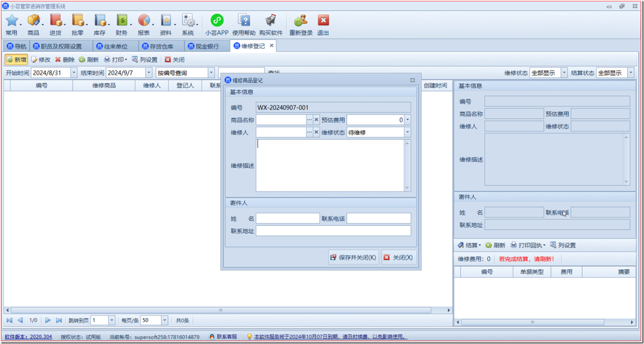The width and height of the screenshot is (644, 344).
Task: Open the 系统 system menu
Action: (188, 25)
